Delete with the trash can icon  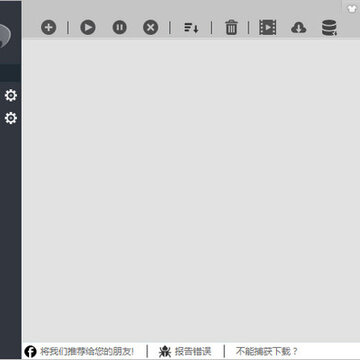[231, 27]
